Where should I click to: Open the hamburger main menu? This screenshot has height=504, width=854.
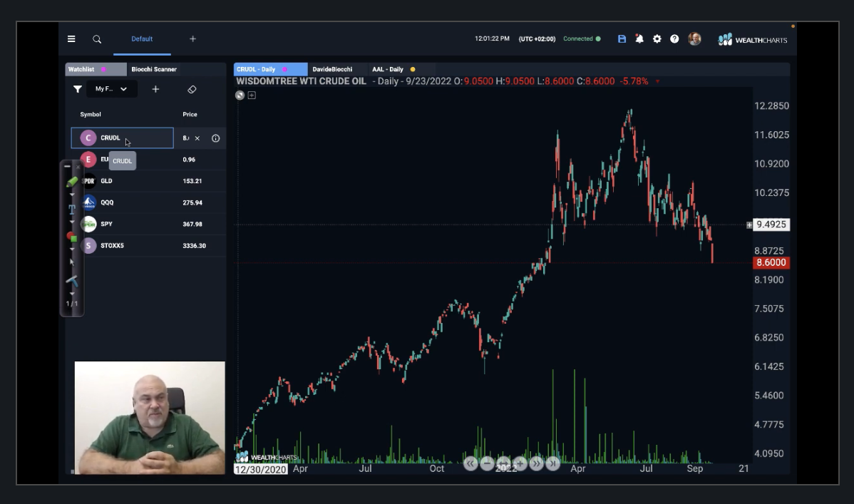tap(71, 38)
